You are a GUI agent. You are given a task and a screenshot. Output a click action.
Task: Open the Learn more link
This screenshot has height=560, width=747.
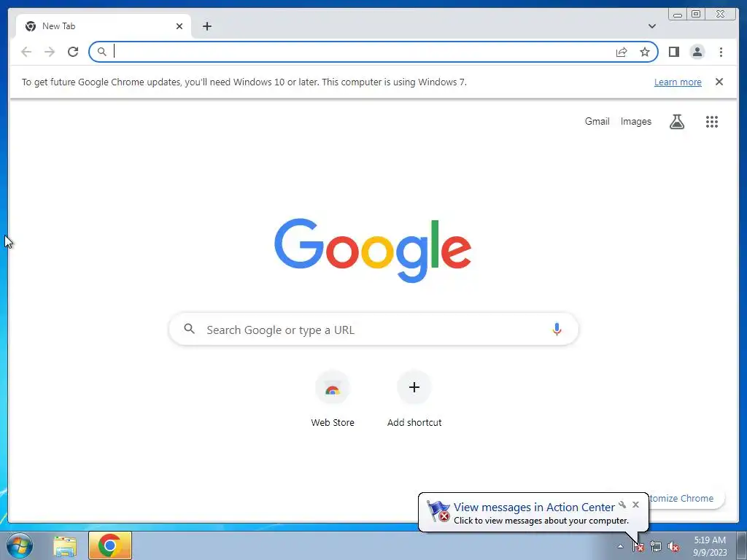[678, 82]
